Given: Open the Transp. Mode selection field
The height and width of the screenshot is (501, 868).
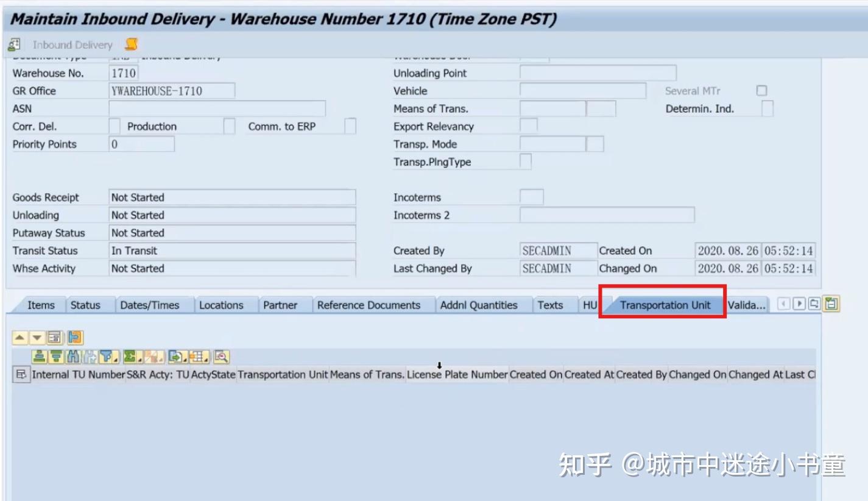Looking at the screenshot, I should pos(551,144).
